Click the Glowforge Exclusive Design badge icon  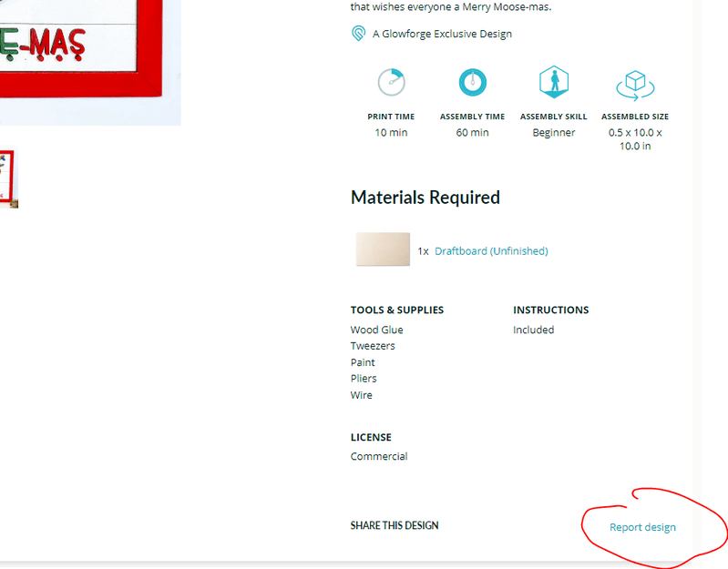click(x=358, y=34)
